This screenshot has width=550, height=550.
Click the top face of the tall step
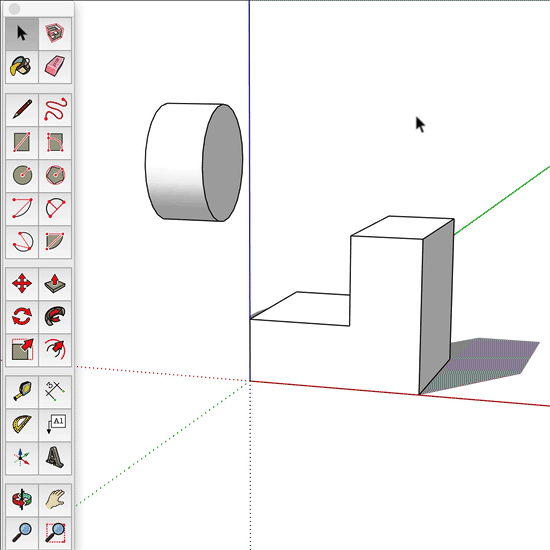(x=403, y=227)
